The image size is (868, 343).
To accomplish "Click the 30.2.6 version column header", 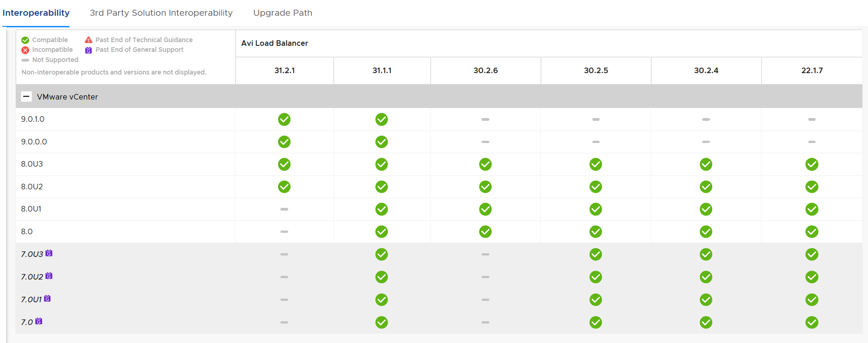I will tap(485, 70).
